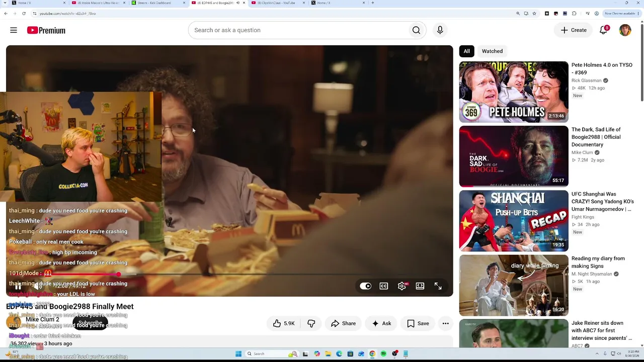Open more actions menu below video
644x362 pixels.
click(x=445, y=323)
